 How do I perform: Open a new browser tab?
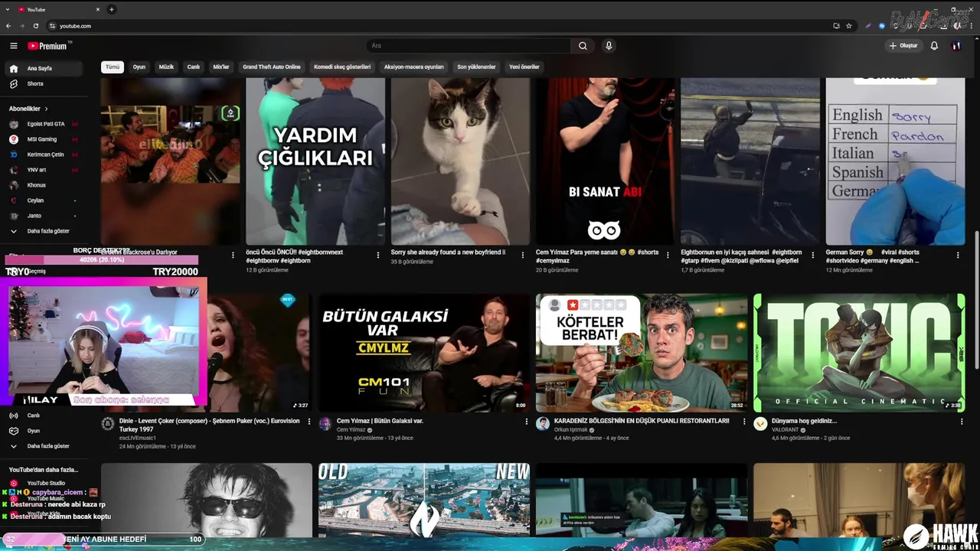[112, 9]
